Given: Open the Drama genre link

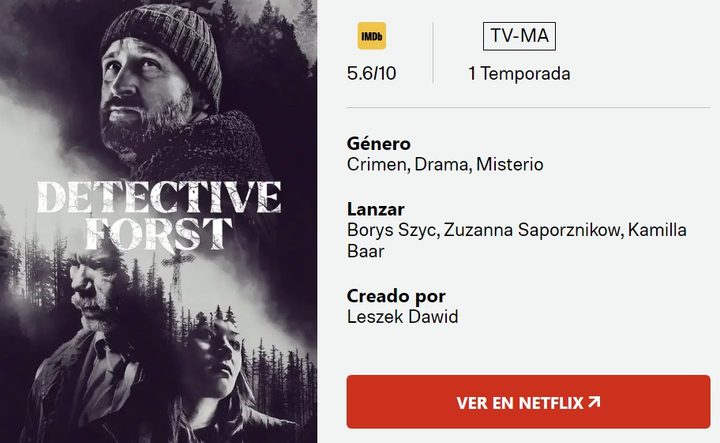Looking at the screenshot, I should point(441,164).
